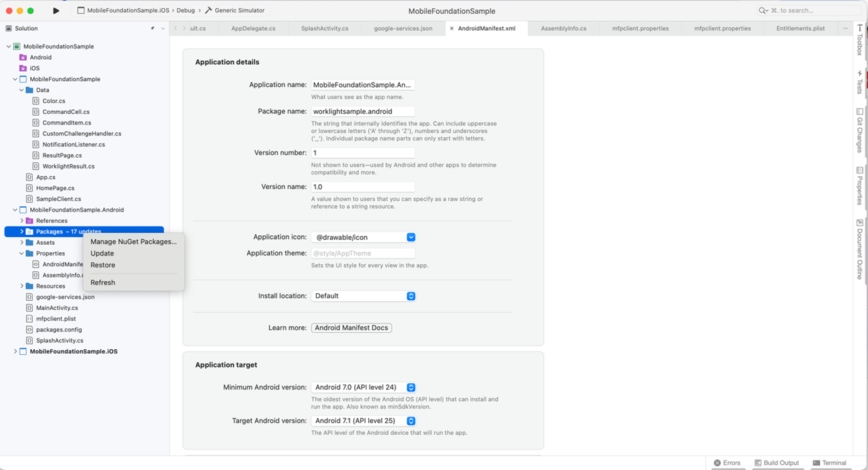Change the Minimum Android version dropdown
868x470 pixels.
pyautogui.click(x=410, y=388)
